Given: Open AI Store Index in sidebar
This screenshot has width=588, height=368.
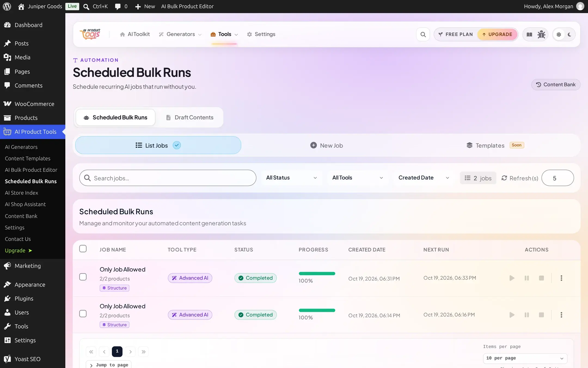Looking at the screenshot, I should pos(22,193).
